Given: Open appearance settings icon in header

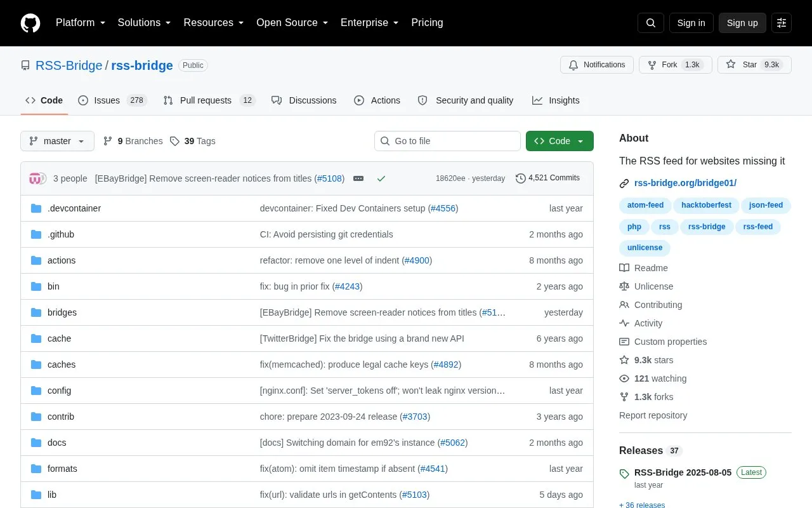Looking at the screenshot, I should pos(782,23).
